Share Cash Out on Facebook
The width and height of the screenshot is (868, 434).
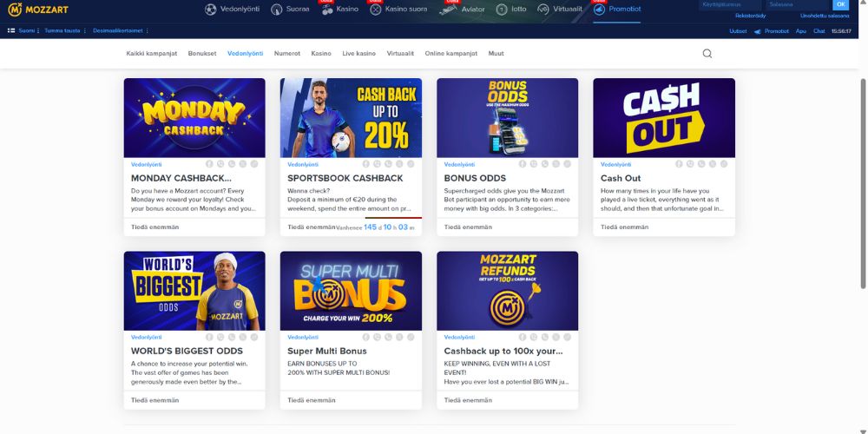[x=680, y=164]
